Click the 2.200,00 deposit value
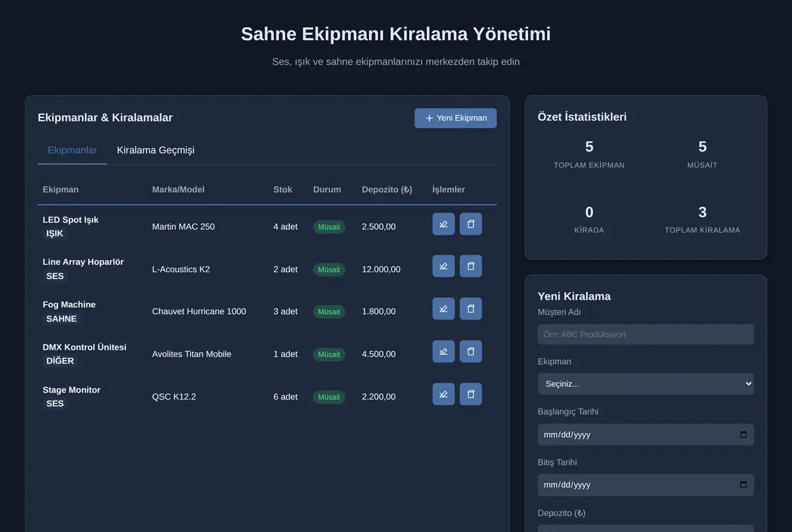The width and height of the screenshot is (792, 532). coord(379,397)
